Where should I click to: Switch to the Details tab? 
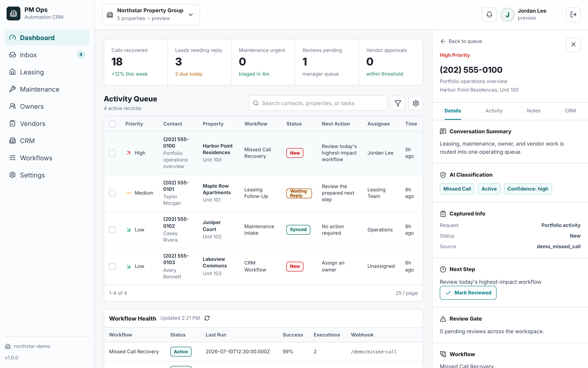coord(453,111)
